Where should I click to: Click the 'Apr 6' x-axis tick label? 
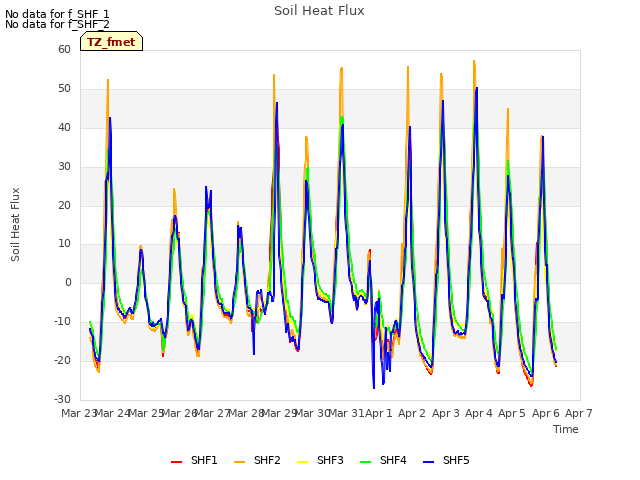(x=546, y=413)
